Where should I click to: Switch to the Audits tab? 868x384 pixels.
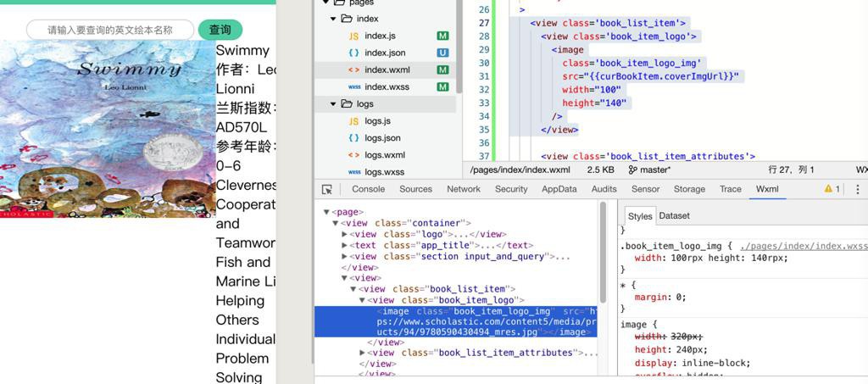(x=604, y=189)
